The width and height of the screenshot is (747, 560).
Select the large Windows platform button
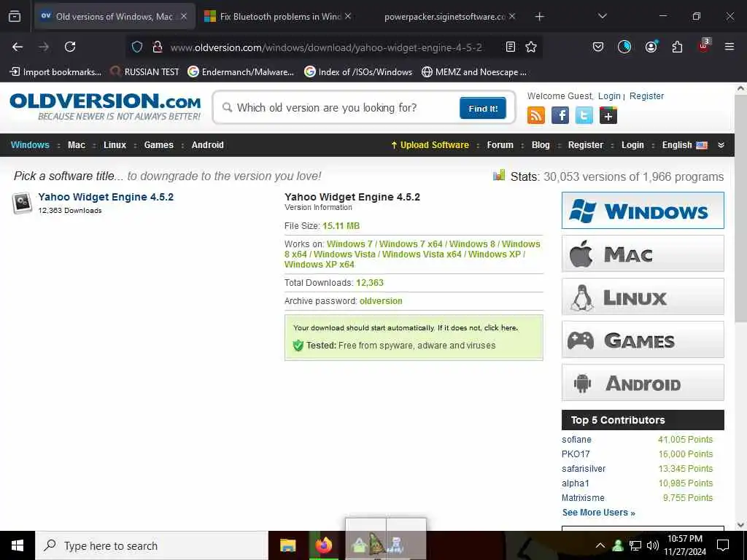pos(643,211)
